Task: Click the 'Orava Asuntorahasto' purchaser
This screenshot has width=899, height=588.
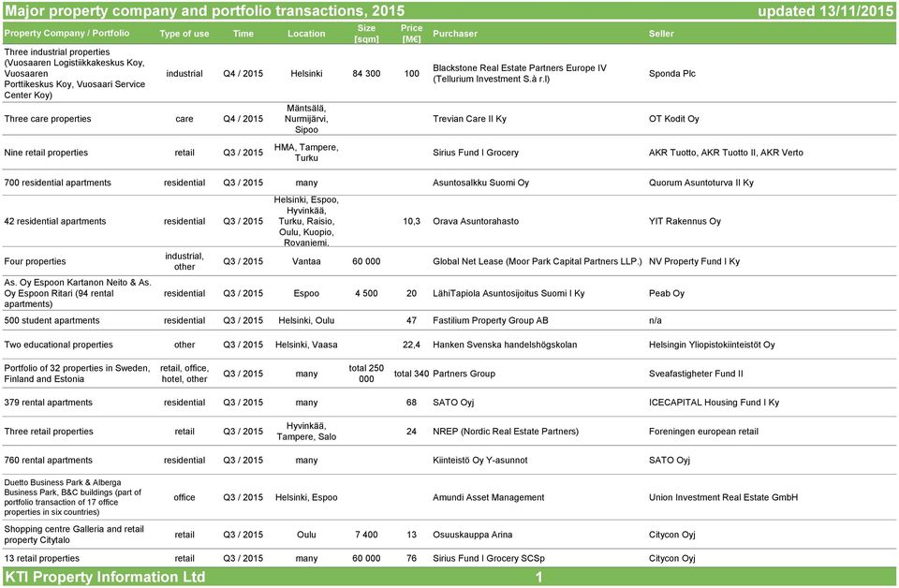Action: 476,221
